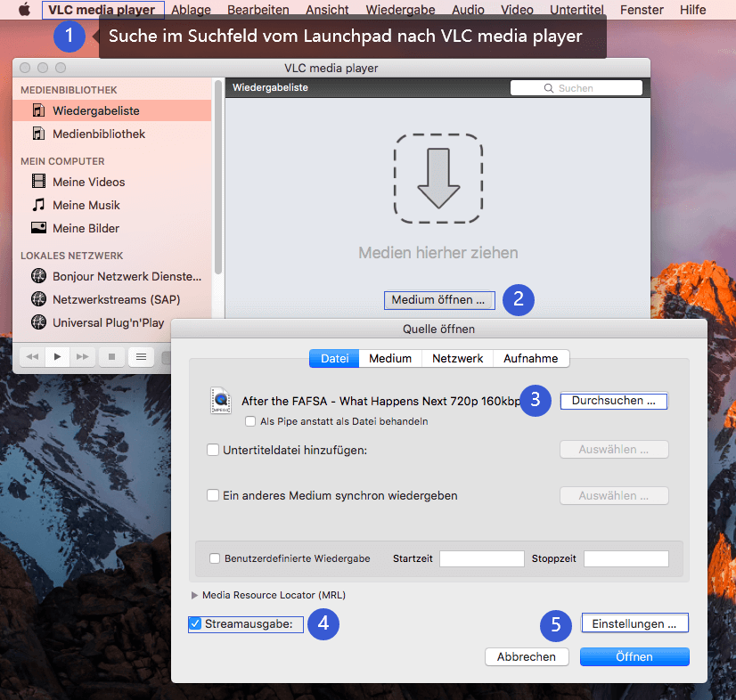The height and width of the screenshot is (700, 736).
Task: Open the Fenster menu
Action: tap(642, 10)
